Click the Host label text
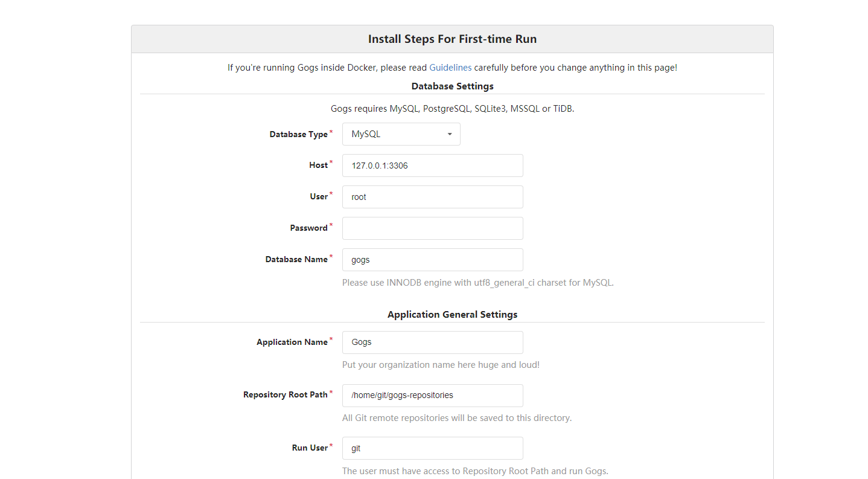 (x=316, y=164)
